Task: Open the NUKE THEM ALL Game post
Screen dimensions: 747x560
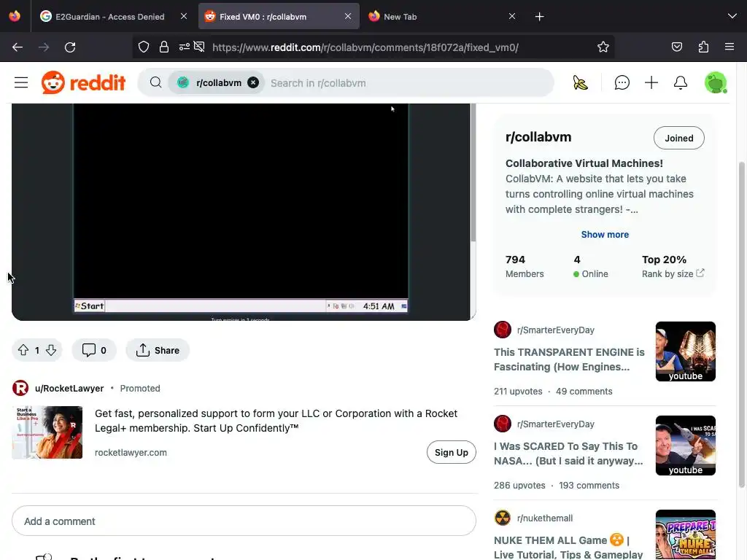Action: click(568, 547)
